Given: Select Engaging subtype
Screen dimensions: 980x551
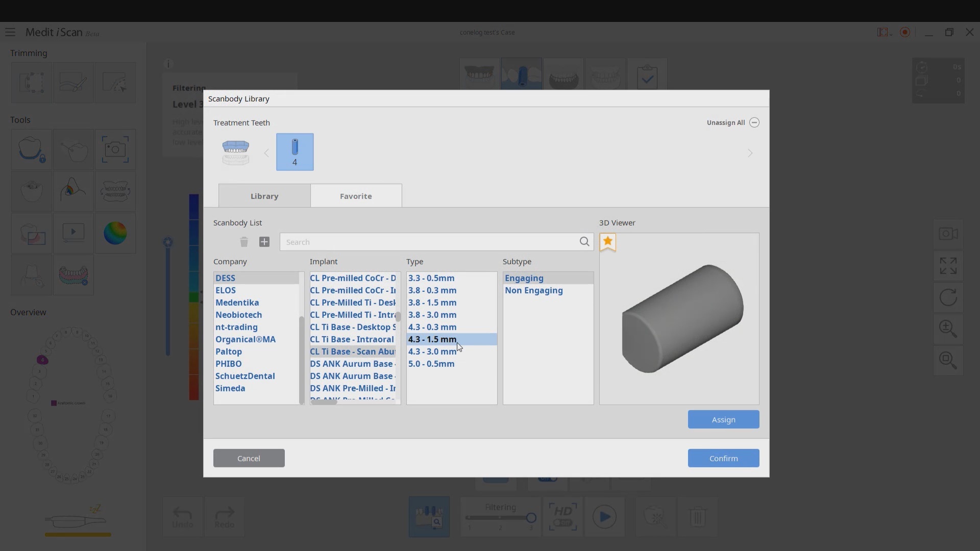Looking at the screenshot, I should click(548, 278).
